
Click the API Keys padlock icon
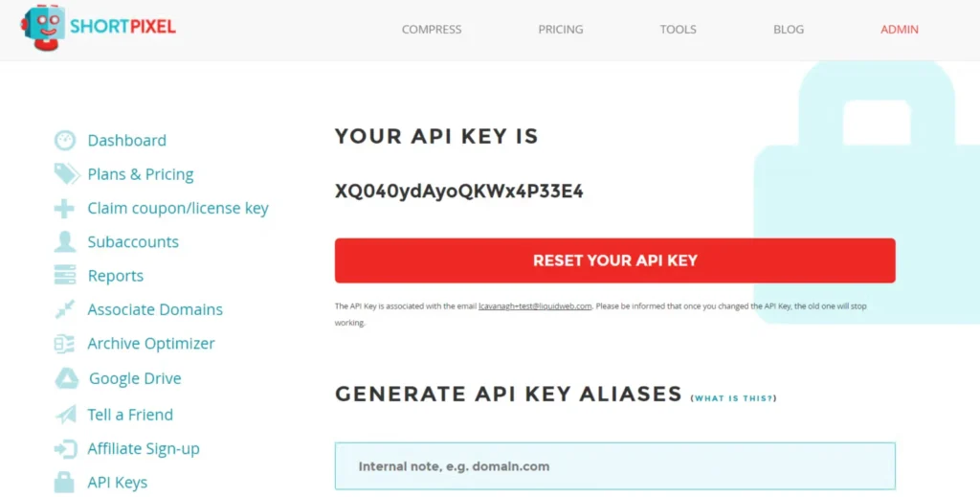pyautogui.click(x=65, y=482)
